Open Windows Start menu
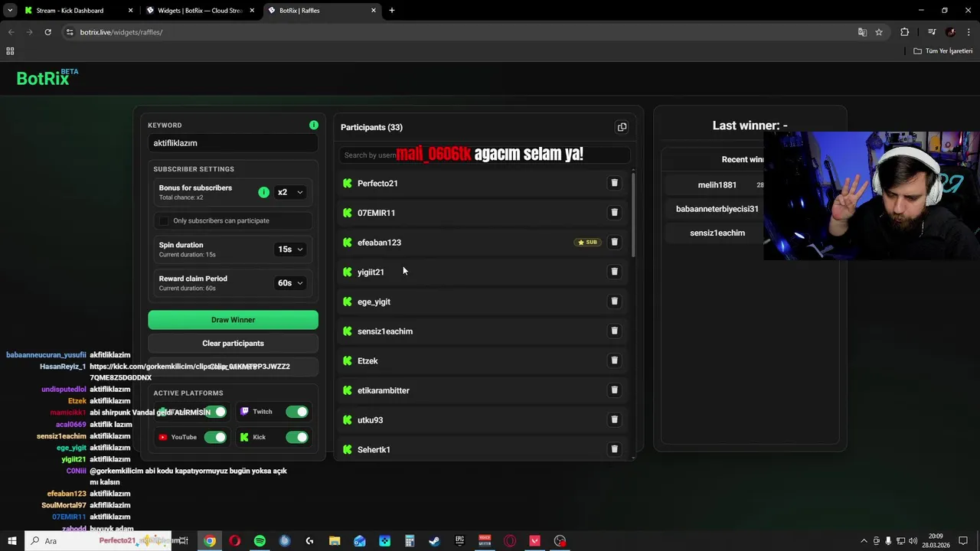Image resolution: width=980 pixels, height=551 pixels. 11,541
